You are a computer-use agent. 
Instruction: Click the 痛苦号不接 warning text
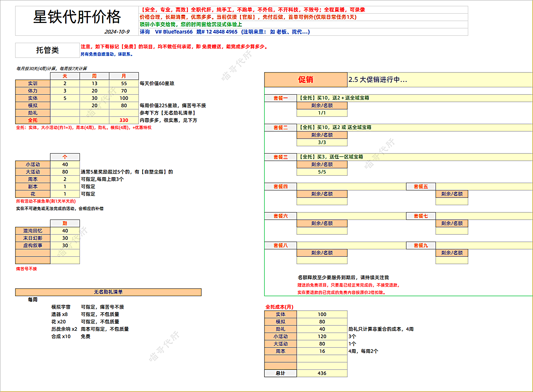(26, 269)
